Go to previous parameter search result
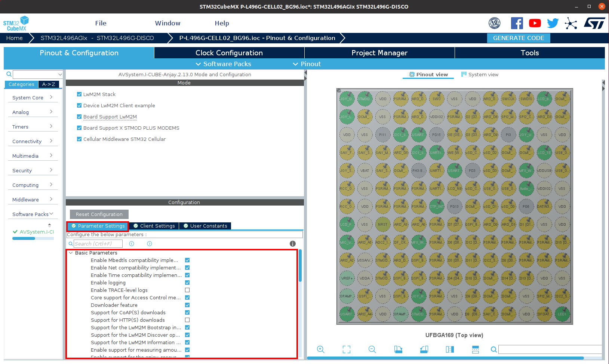The height and width of the screenshot is (364, 609). (132, 244)
